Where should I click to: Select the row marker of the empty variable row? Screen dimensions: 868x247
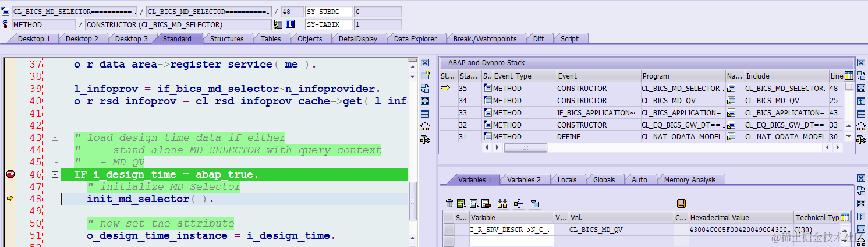[x=448, y=241]
